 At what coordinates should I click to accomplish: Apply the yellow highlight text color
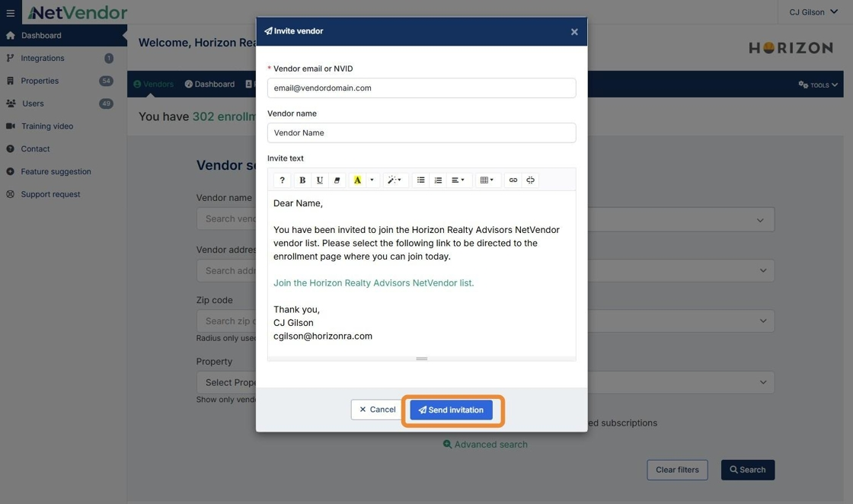point(357,180)
